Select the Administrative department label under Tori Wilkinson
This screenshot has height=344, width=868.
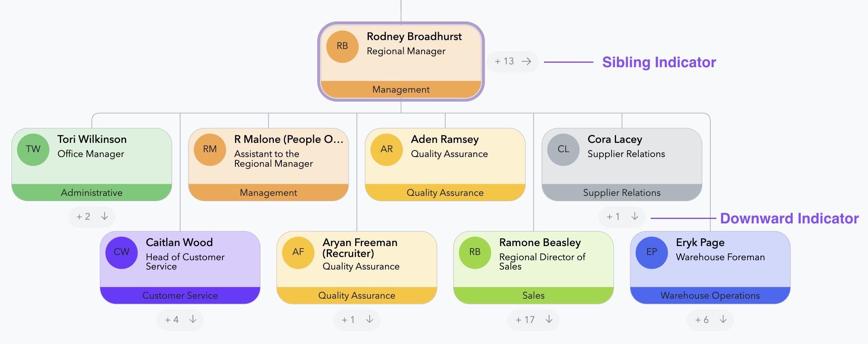pos(91,193)
